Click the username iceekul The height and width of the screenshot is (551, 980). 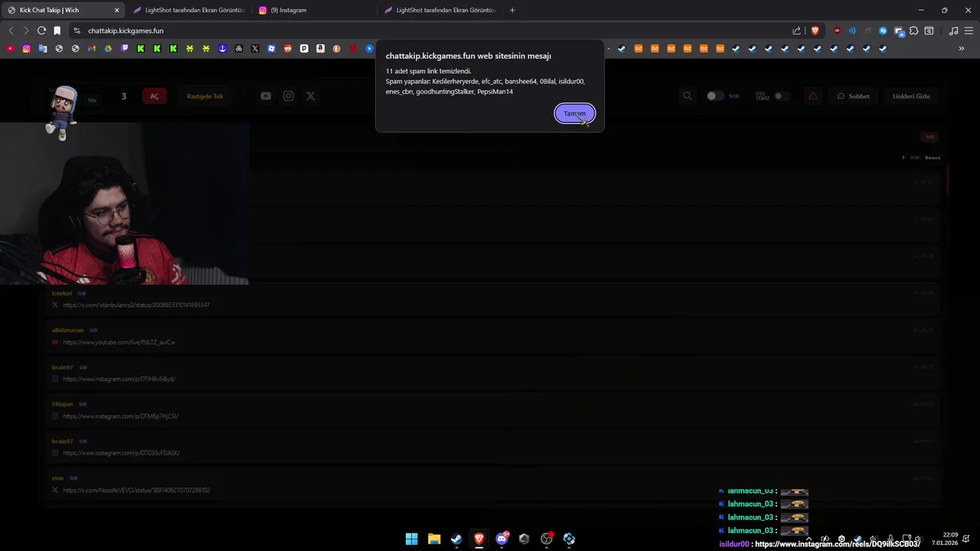point(62,293)
